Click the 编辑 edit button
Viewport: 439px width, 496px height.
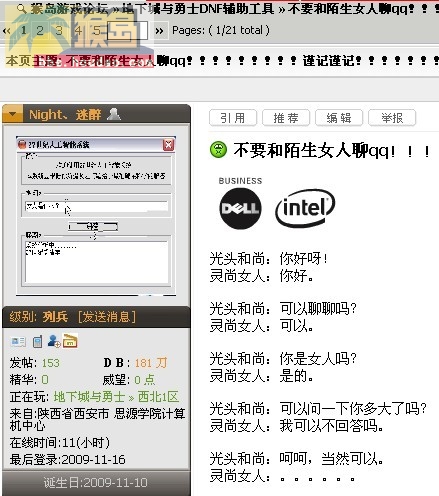click(x=339, y=118)
